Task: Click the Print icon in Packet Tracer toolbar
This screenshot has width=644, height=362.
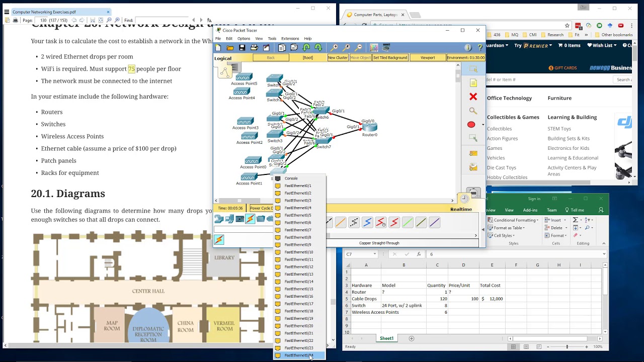Action: click(254, 48)
